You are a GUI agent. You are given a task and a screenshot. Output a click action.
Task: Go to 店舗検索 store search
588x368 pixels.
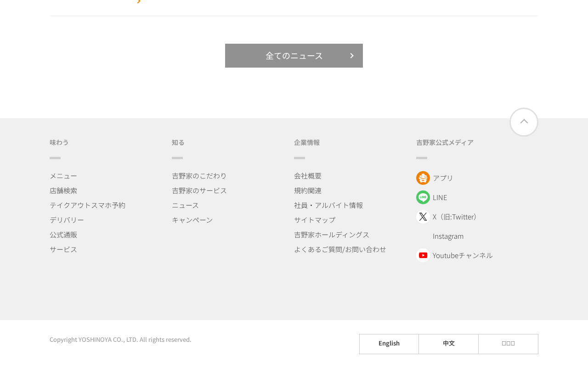(x=63, y=190)
